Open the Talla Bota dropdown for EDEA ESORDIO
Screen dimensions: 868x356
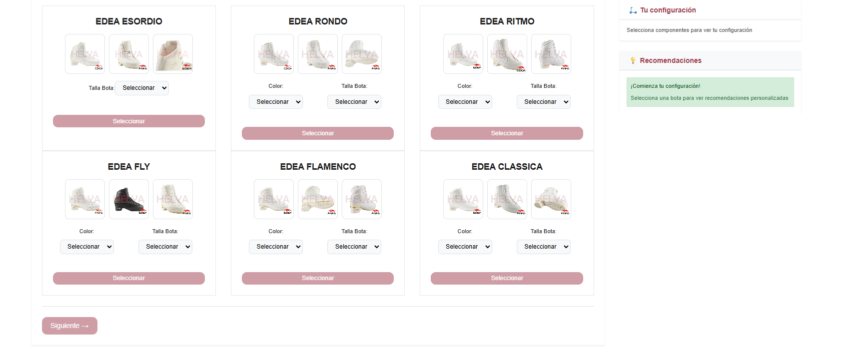(x=141, y=88)
